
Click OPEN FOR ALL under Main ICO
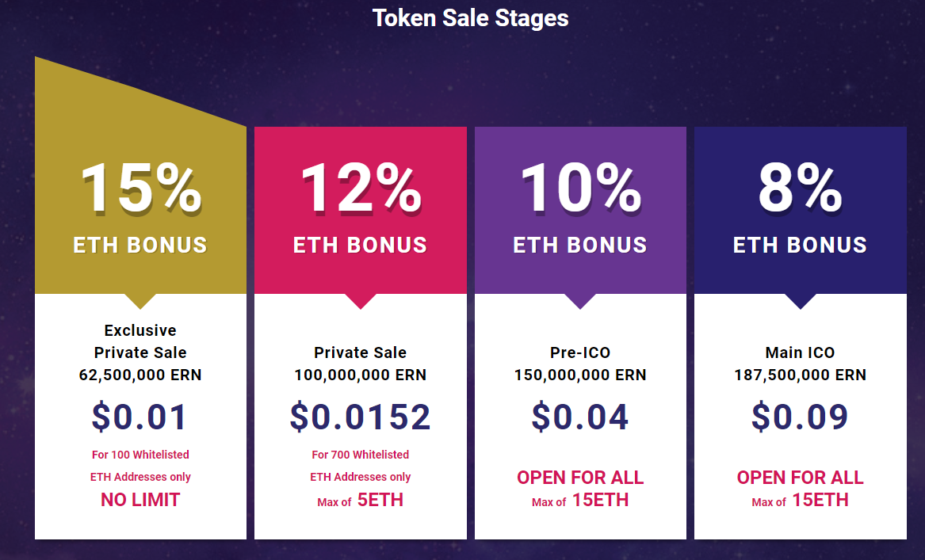click(x=801, y=478)
